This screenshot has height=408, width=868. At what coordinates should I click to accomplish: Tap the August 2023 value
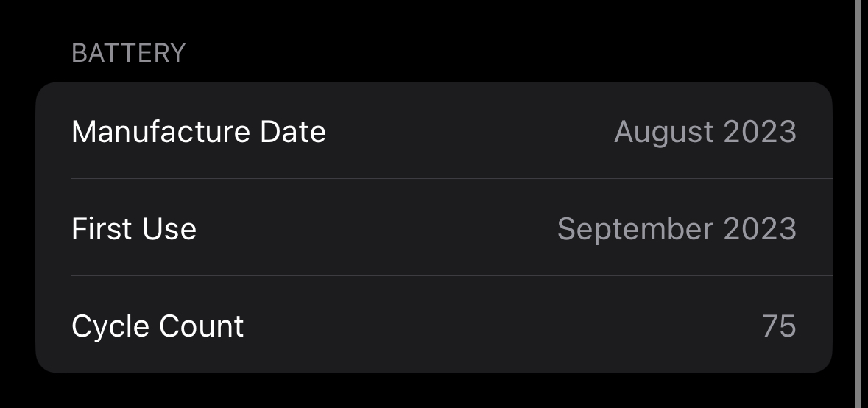705,132
